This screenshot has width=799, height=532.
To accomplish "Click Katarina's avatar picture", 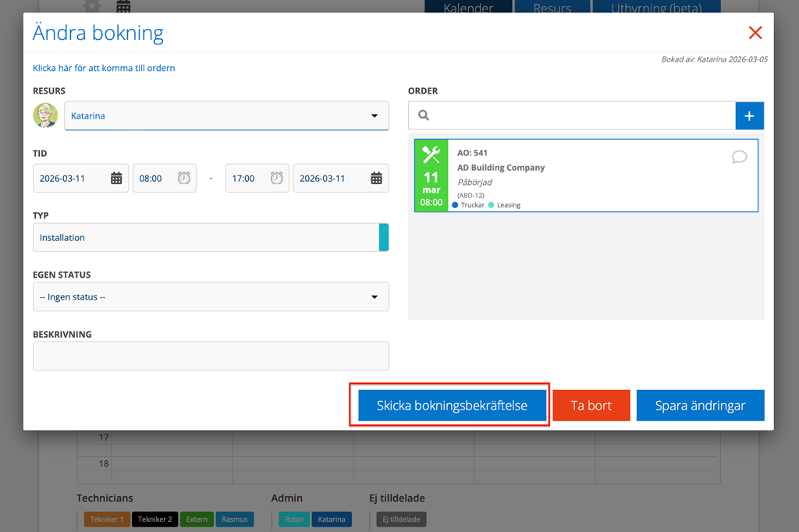I will pos(45,115).
